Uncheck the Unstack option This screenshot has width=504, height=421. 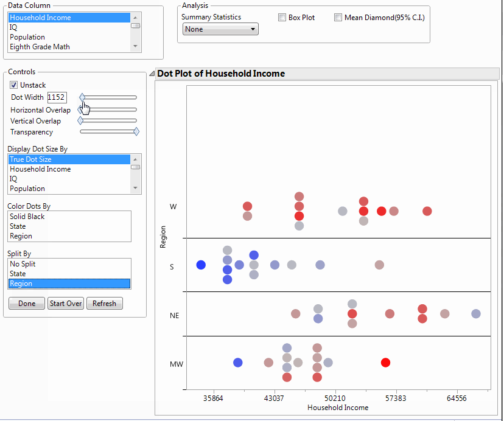click(13, 85)
